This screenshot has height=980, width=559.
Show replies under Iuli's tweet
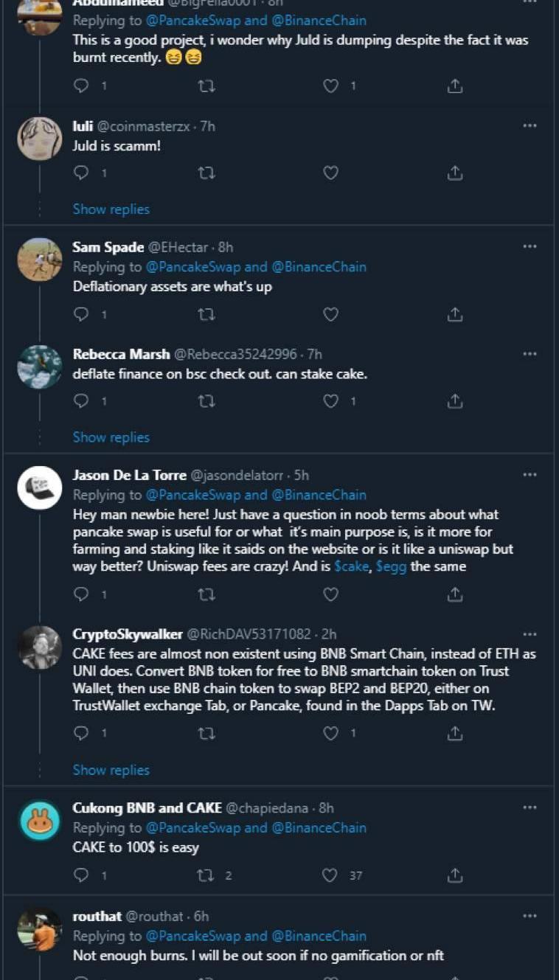click(x=111, y=209)
